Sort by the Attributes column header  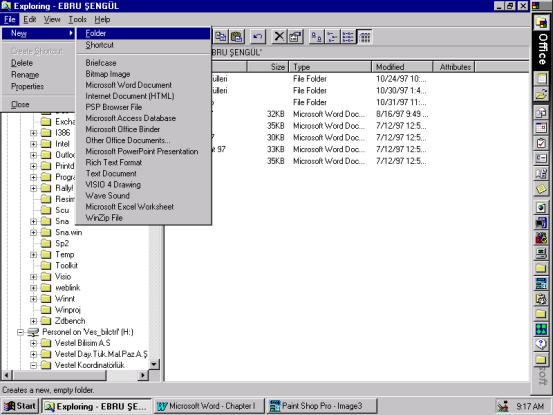[454, 67]
